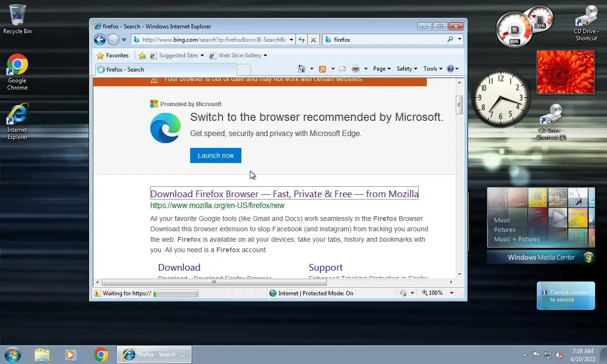
Task: Select the 'firefox - Search' browser tab
Action: tap(166, 70)
